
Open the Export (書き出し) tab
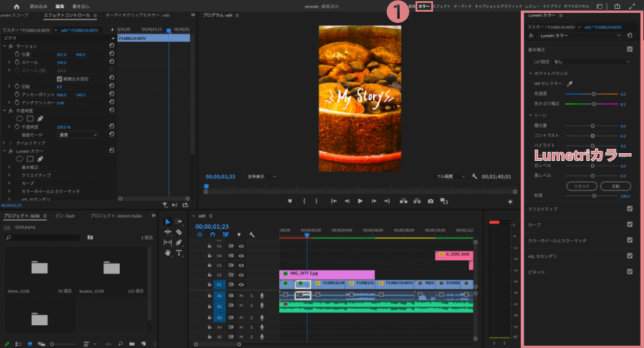coord(81,6)
